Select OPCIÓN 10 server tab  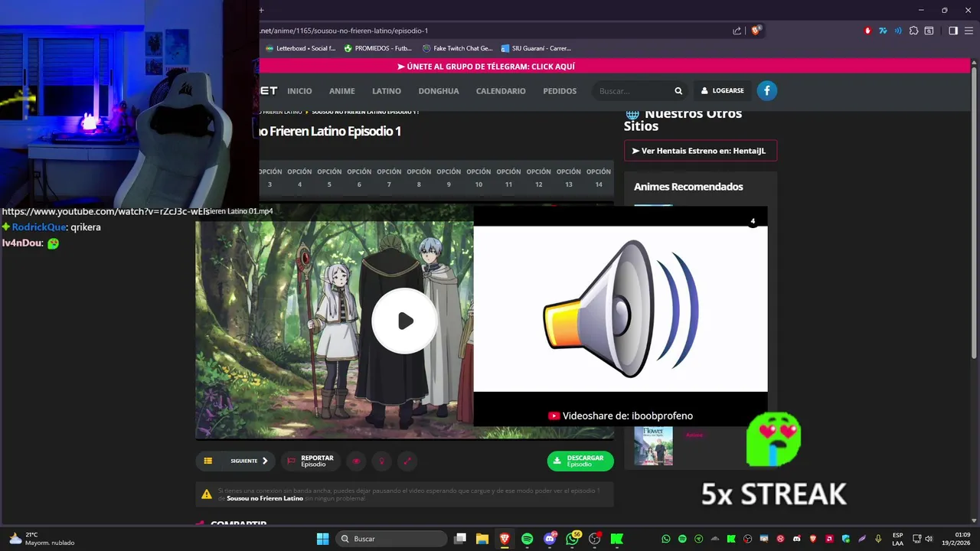pyautogui.click(x=479, y=178)
